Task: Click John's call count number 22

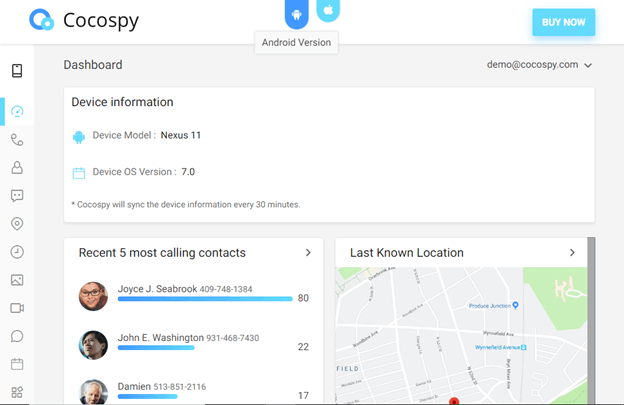Action: pos(303,347)
